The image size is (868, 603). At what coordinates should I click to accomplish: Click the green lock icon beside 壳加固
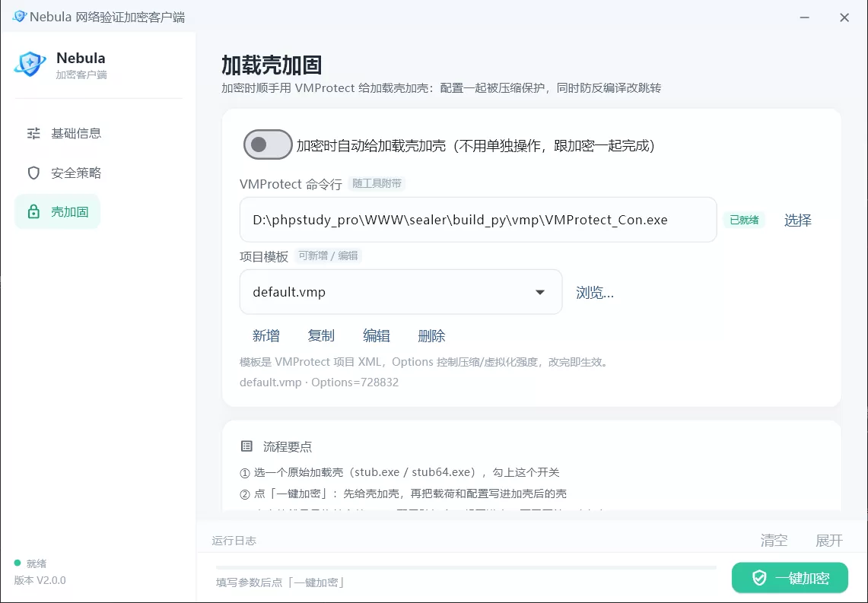coord(33,212)
